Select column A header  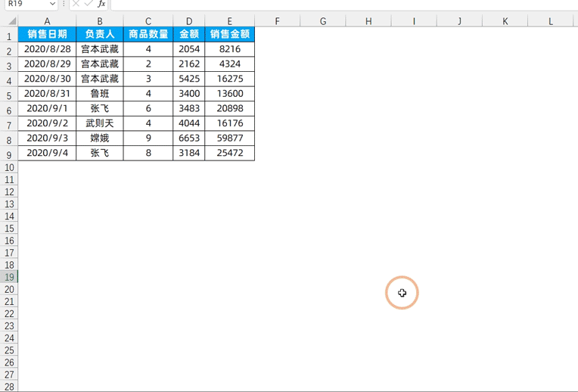47,21
